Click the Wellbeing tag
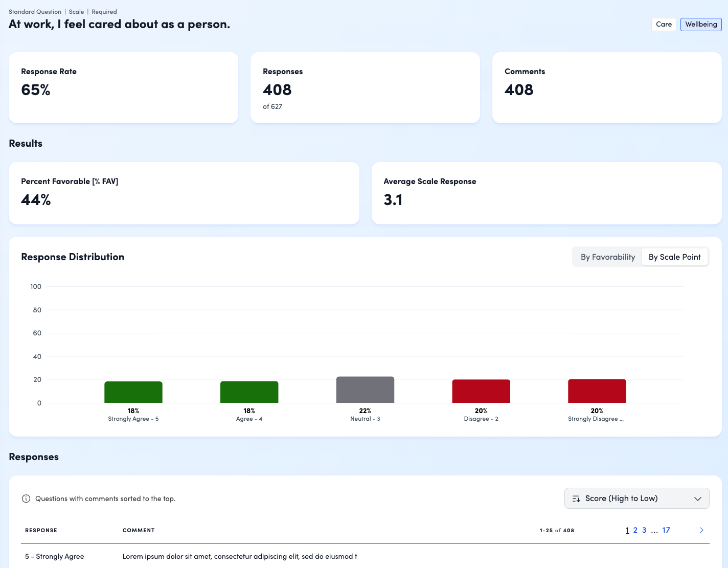The width and height of the screenshot is (728, 568). pyautogui.click(x=701, y=24)
